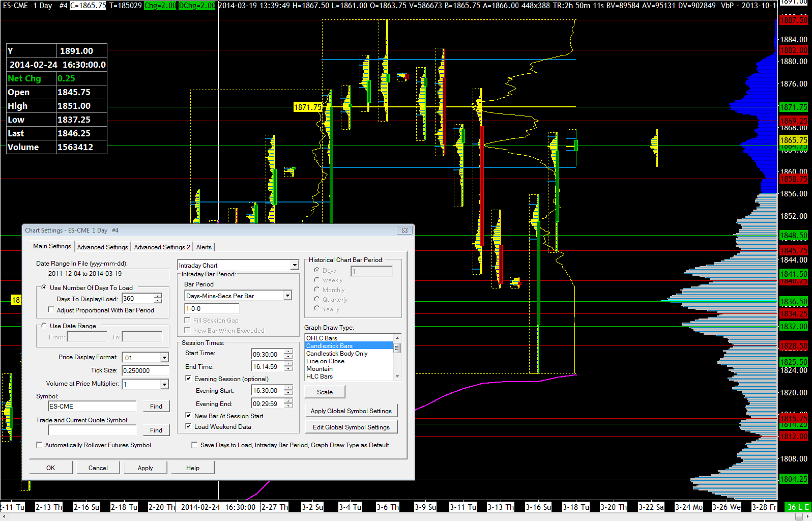Close the Chart Settings dialog
The width and height of the screenshot is (812, 521).
tap(404, 230)
